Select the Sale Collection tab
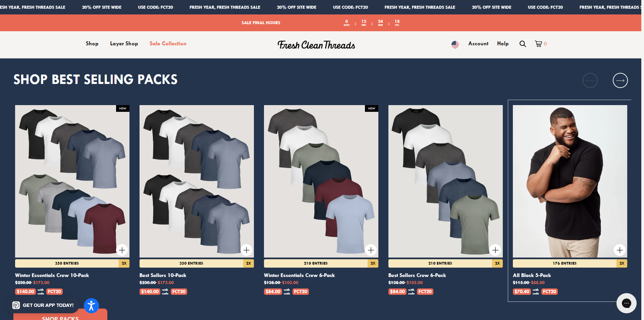 (168, 44)
